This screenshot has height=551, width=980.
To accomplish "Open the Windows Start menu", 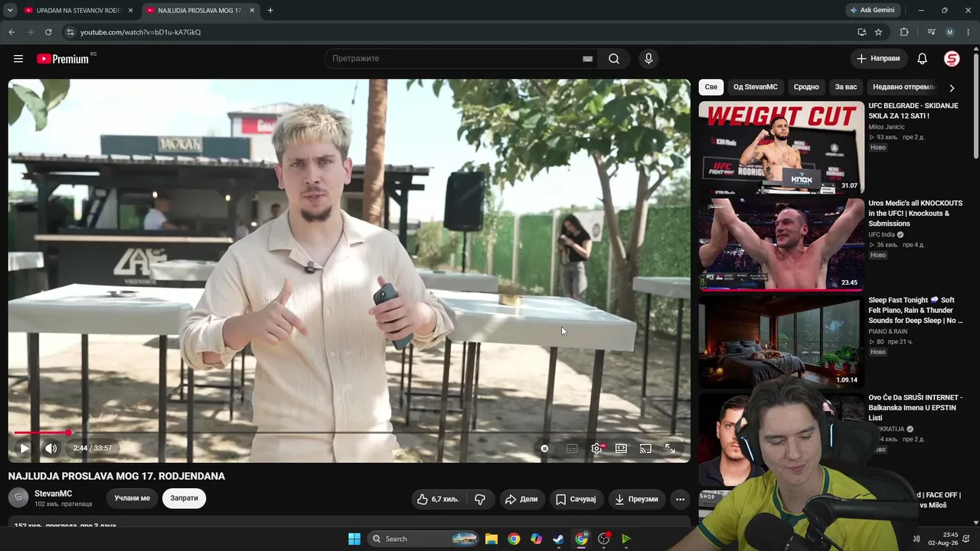I will coord(354,539).
